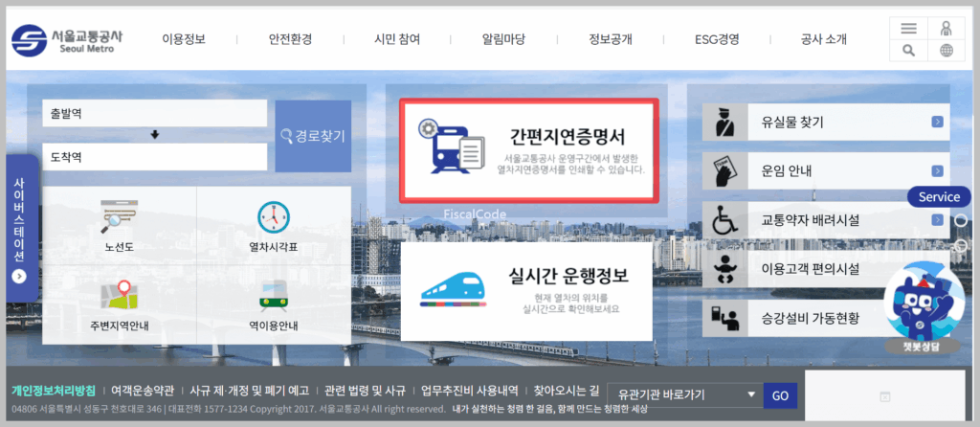Click the broken banner image in footer
Viewport: 980px width, 427px height.
pyautogui.click(x=884, y=396)
